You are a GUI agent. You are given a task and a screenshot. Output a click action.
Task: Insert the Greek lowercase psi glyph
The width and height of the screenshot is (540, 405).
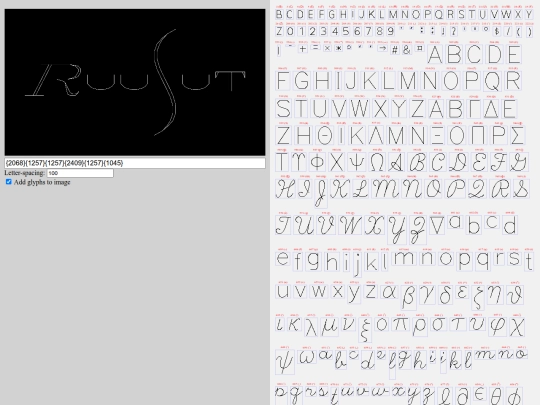[x=284, y=362]
